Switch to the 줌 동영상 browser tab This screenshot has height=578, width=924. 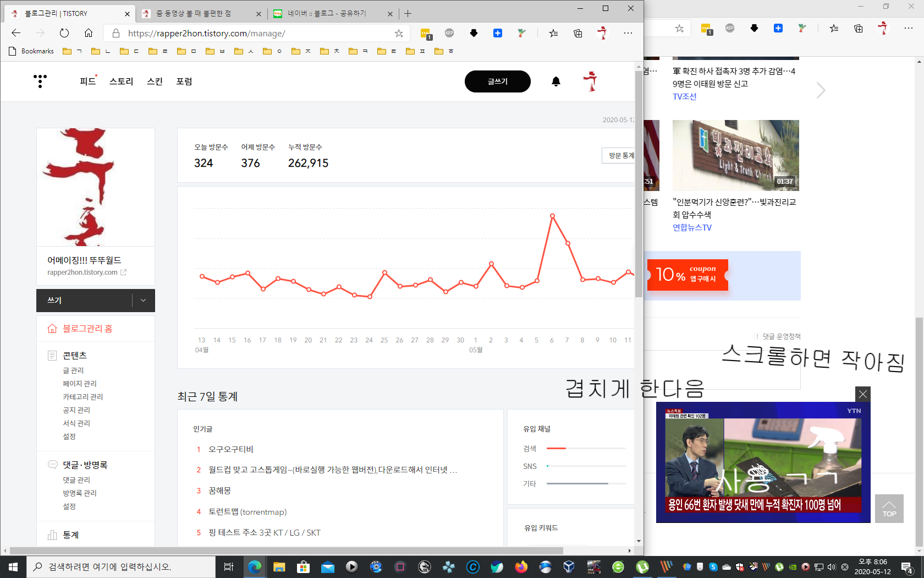[201, 14]
